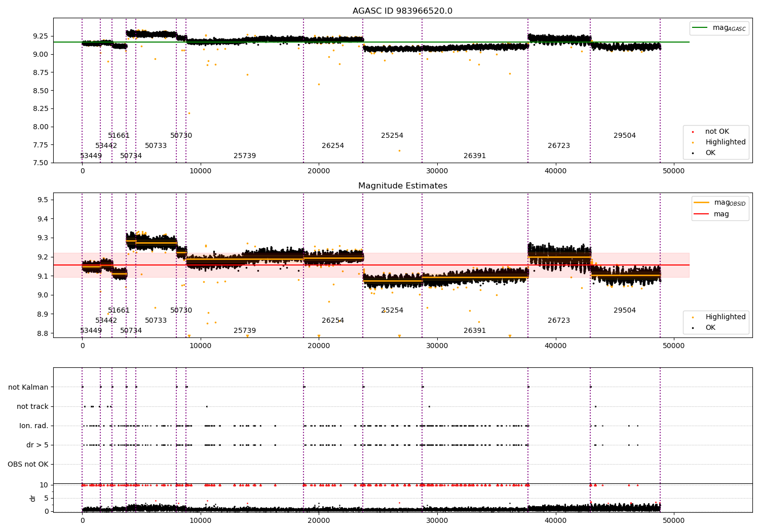Click obsid label 50730 in top panel
The image size is (760, 532).
tap(181, 136)
